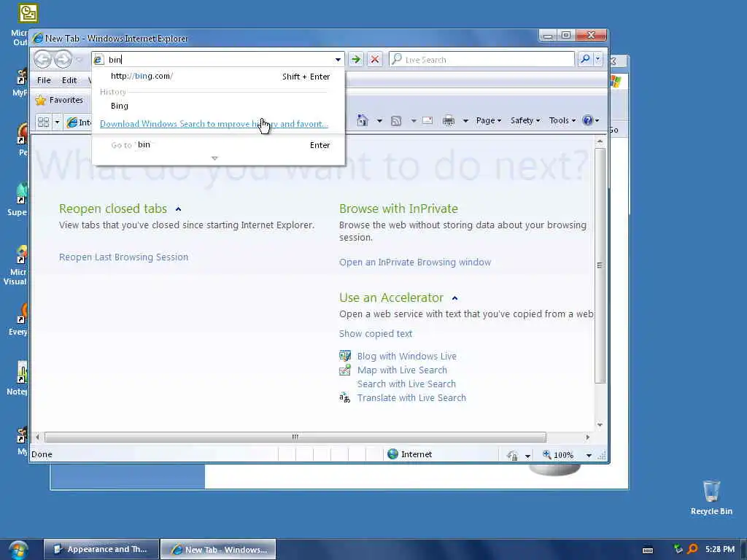The width and height of the screenshot is (747, 560).
Task: Collapse the Use an Accelerator section
Action: click(x=454, y=298)
